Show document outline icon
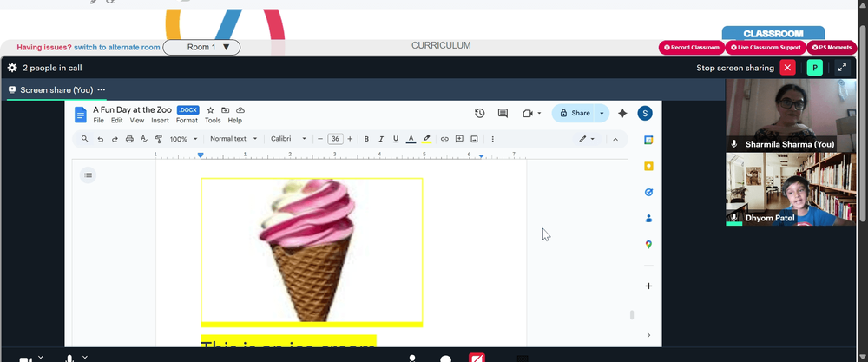The image size is (868, 362). [x=88, y=174]
